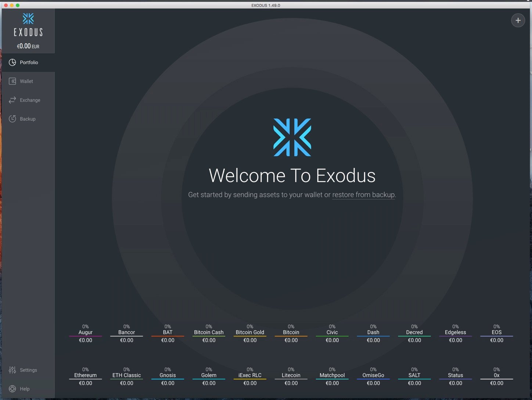Click the Wallet icon in sidebar
Viewport: 532px width, 400px height.
12,81
